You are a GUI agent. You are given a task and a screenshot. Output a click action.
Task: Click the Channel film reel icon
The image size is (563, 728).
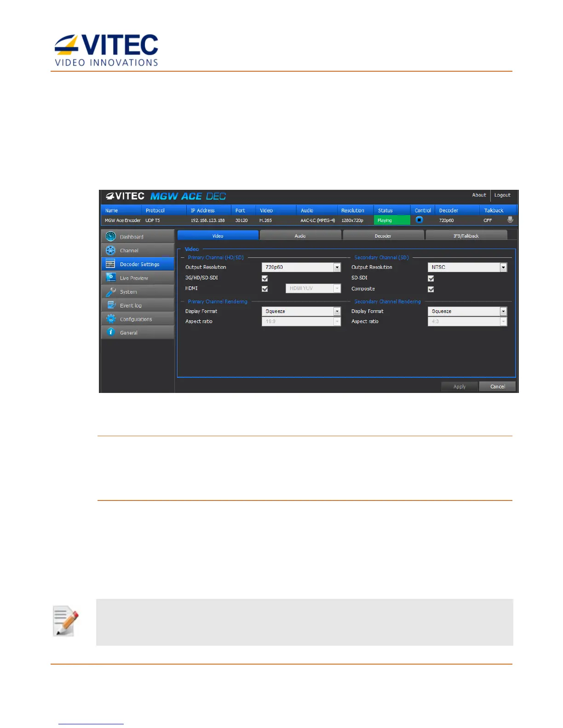point(110,250)
